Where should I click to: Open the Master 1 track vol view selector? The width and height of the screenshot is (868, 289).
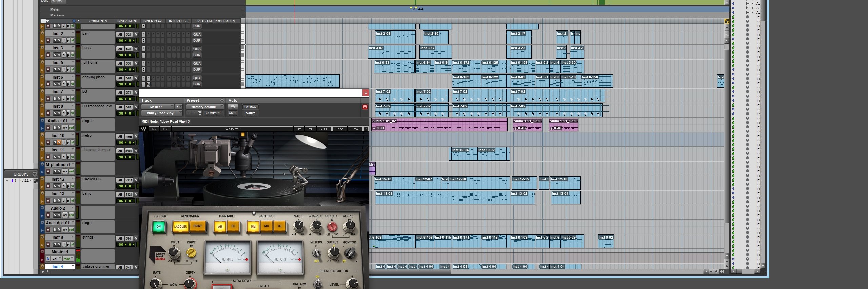coord(56,259)
